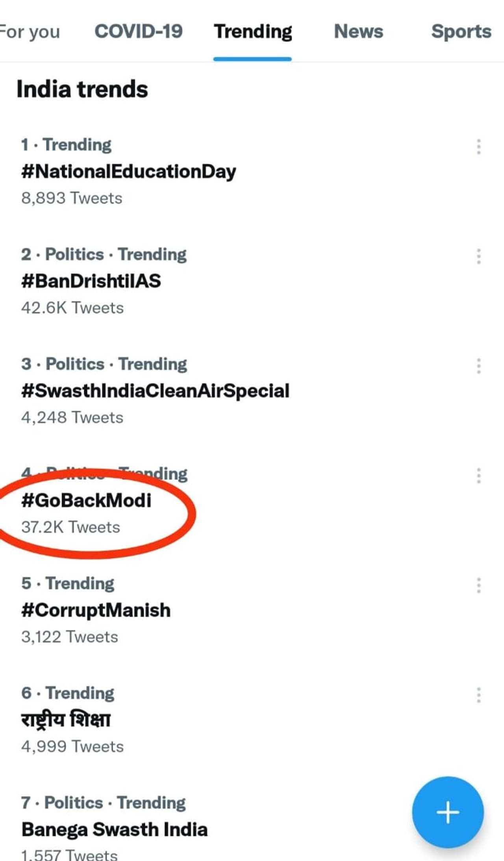This screenshot has width=504, height=861.
Task: Switch to the COVID-19 tab
Action: (x=139, y=31)
